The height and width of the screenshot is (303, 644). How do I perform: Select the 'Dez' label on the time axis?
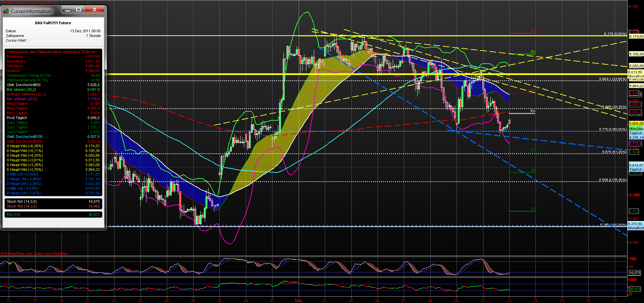(x=299, y=300)
